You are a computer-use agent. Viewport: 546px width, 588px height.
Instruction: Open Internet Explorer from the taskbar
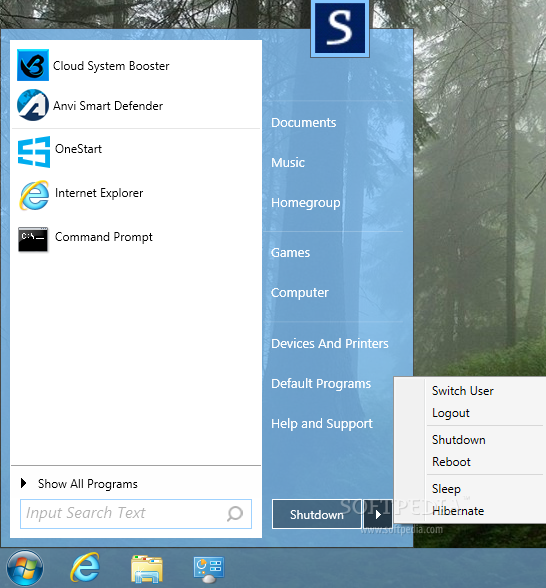pyautogui.click(x=86, y=567)
